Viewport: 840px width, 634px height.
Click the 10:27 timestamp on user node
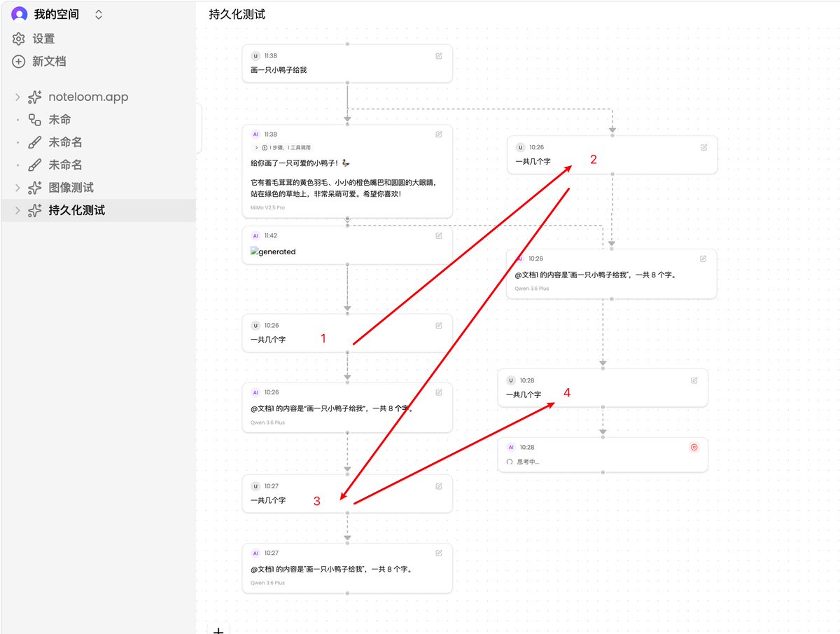coord(272,486)
